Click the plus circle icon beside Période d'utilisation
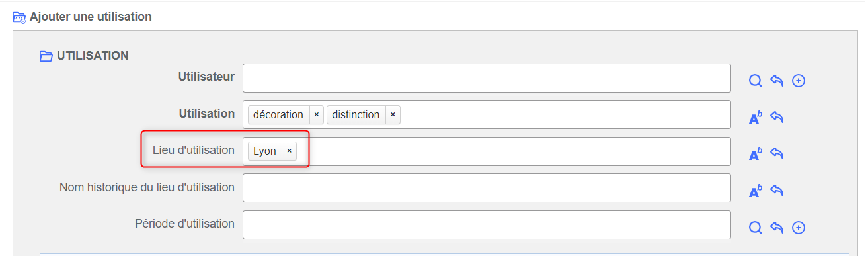The height and width of the screenshot is (256, 868). coord(799,228)
